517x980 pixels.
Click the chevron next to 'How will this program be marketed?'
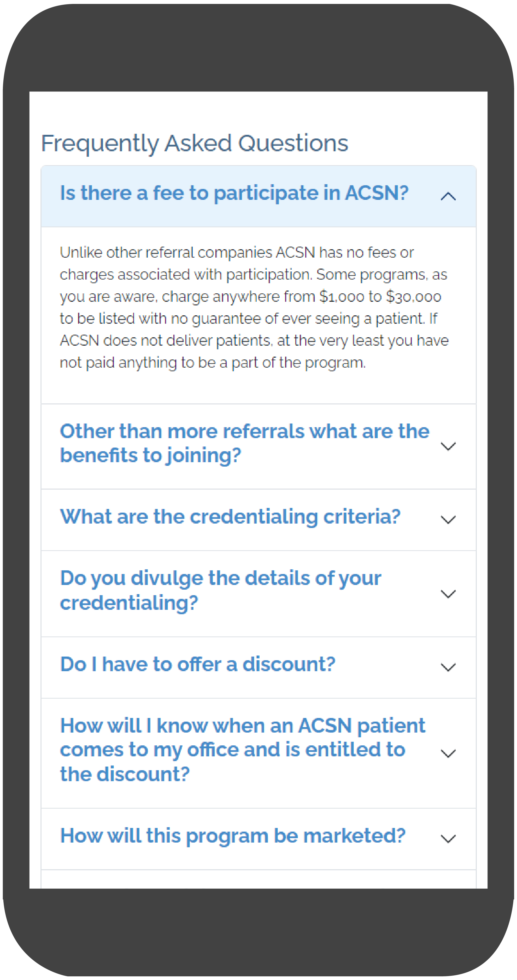(x=448, y=838)
